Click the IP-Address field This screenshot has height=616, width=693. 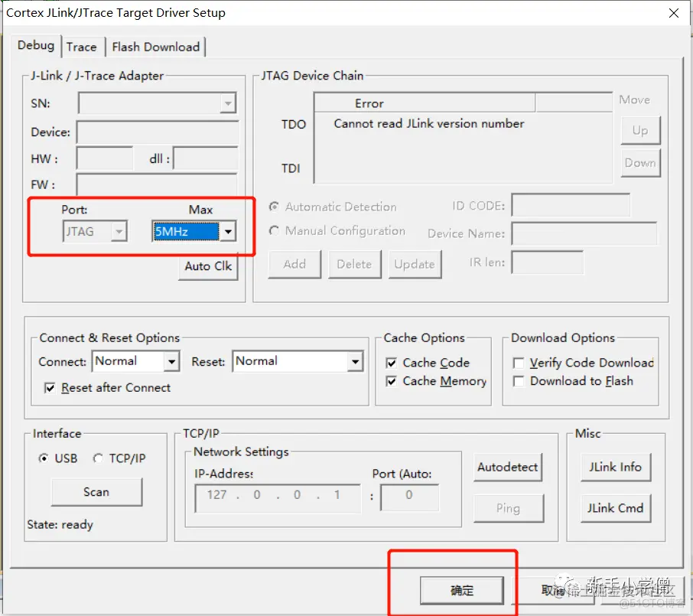(278, 497)
